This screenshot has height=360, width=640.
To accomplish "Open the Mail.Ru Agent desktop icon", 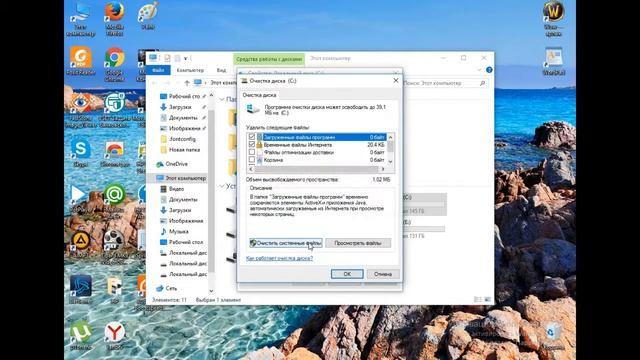I will [114, 199].
